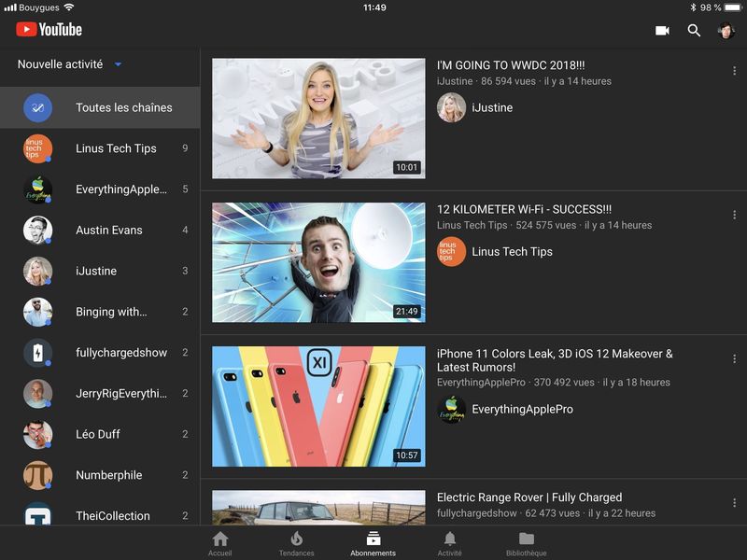Screen dimensions: 747x560
Task: Go to the Abonnements tab
Action: (x=373, y=544)
